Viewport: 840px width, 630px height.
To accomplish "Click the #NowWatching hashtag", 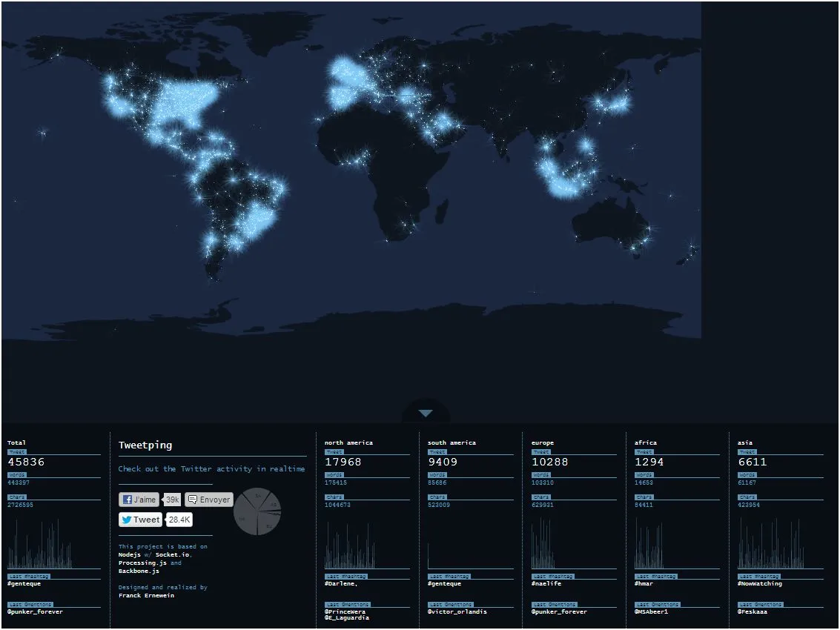I will tap(760, 584).
